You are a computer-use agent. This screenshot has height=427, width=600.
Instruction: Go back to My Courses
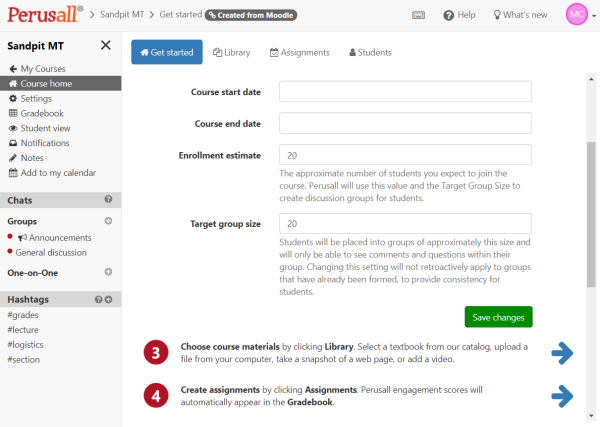click(x=37, y=68)
